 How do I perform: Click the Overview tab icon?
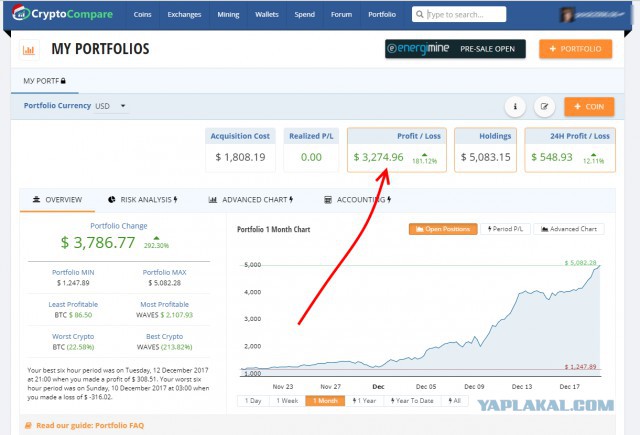[x=36, y=200]
